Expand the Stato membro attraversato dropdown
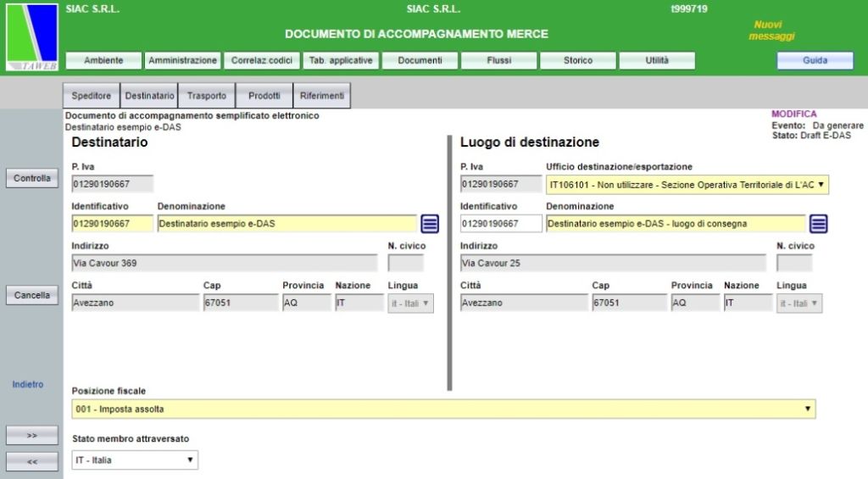Screen dimensions: 868x479 pos(135,460)
